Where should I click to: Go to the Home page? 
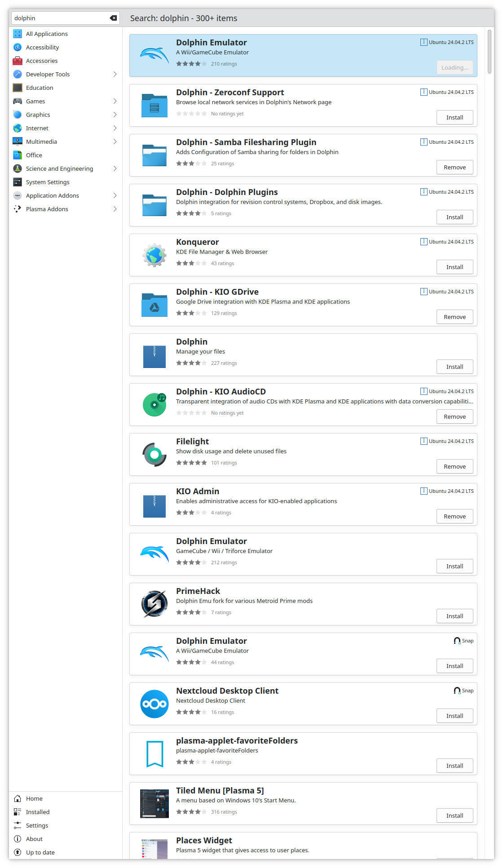pos(66,798)
